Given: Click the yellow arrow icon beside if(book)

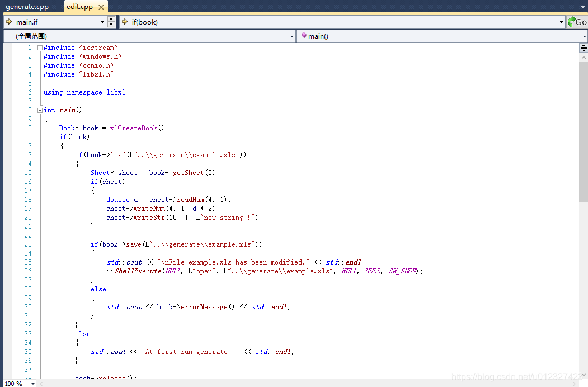Looking at the screenshot, I should (x=125, y=22).
